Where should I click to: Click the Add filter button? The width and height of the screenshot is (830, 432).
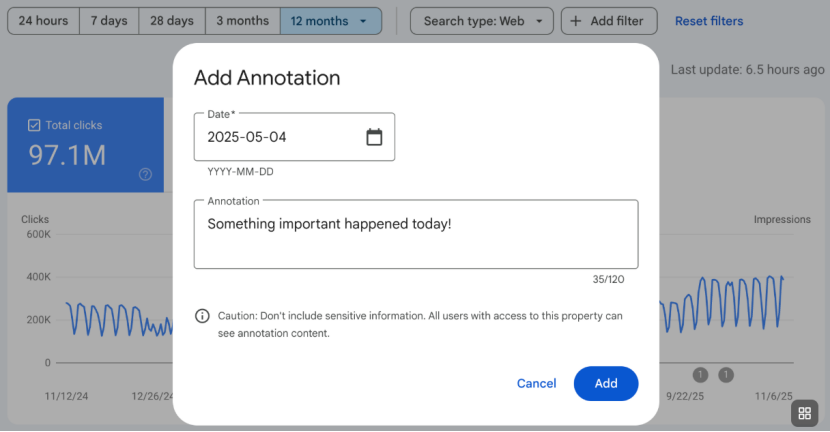click(x=609, y=21)
